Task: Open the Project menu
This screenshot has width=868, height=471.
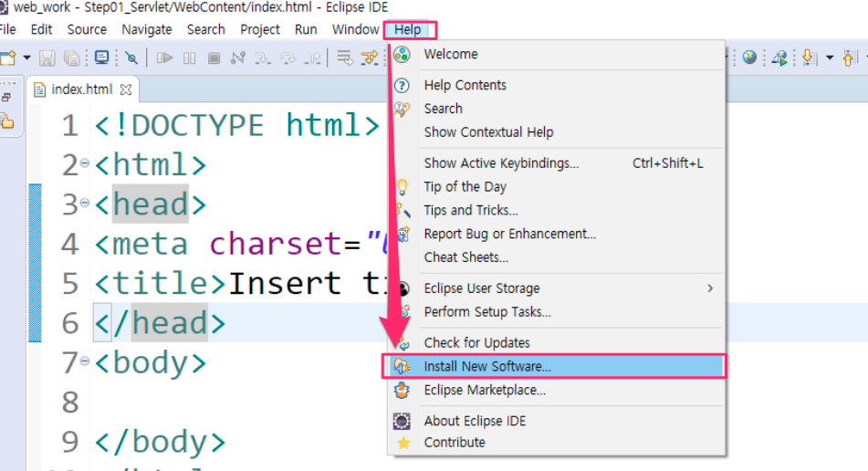Action: (x=259, y=29)
